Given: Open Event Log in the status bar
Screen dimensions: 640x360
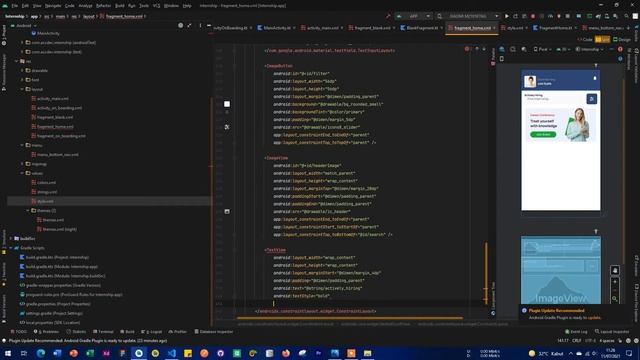Looking at the screenshot, I should pos(576,332).
